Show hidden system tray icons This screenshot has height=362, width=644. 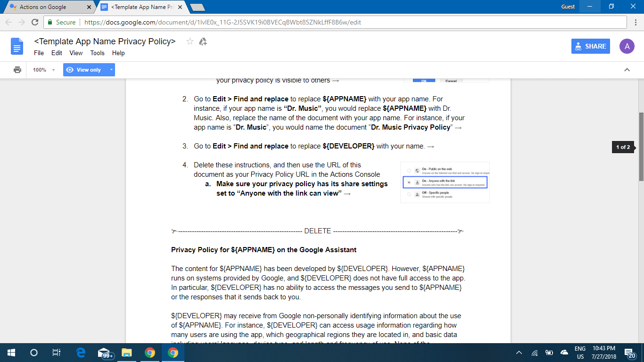(x=519, y=353)
